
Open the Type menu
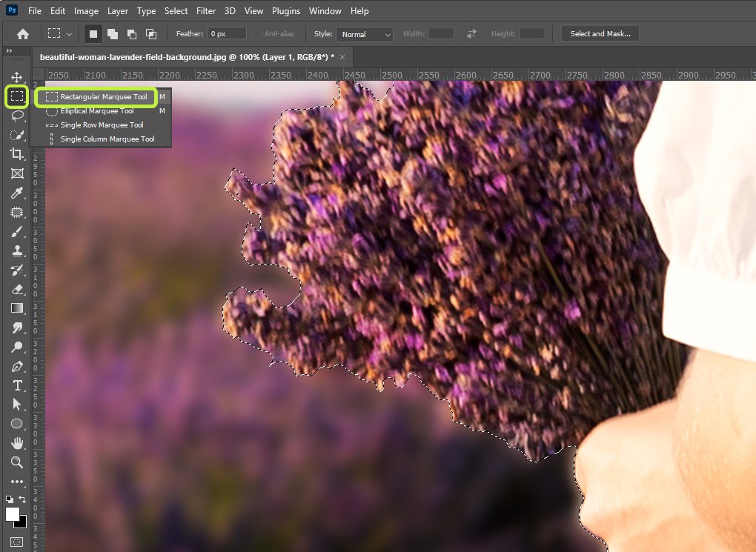pyautogui.click(x=146, y=10)
